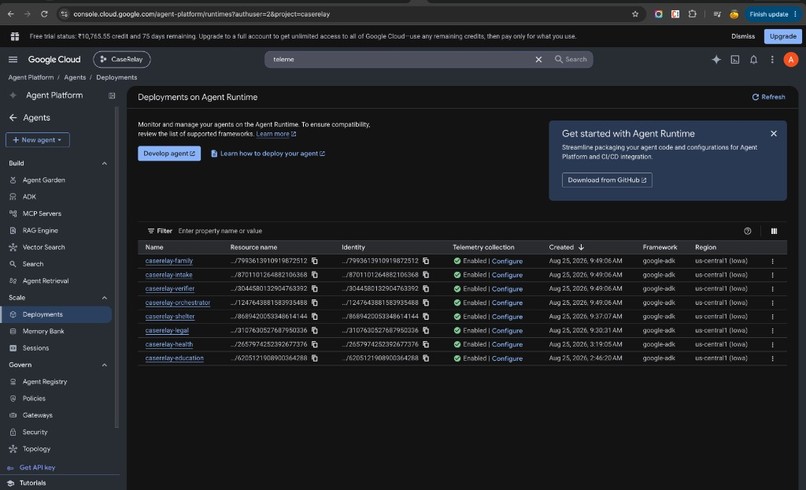The image size is (806, 490).
Task: Open column display options icon
Action: [774, 231]
